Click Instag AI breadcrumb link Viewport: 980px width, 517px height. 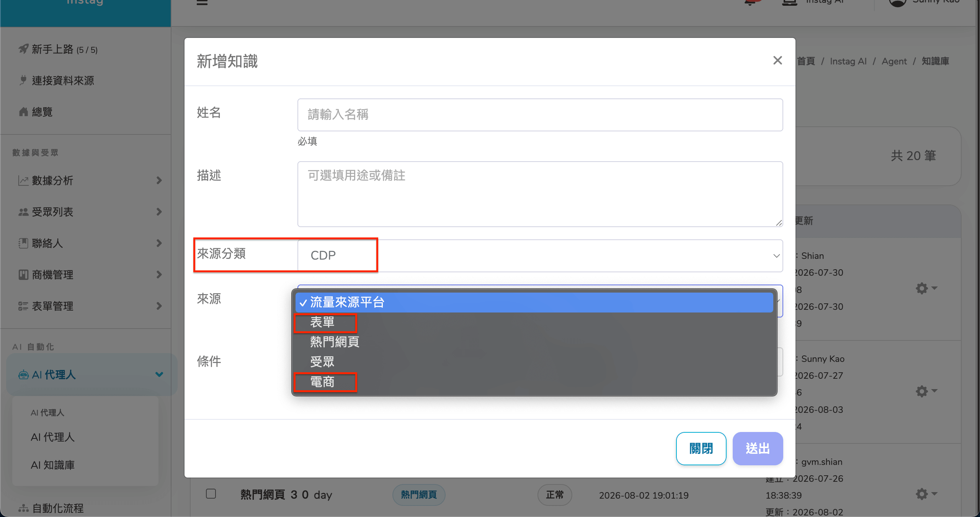848,61
